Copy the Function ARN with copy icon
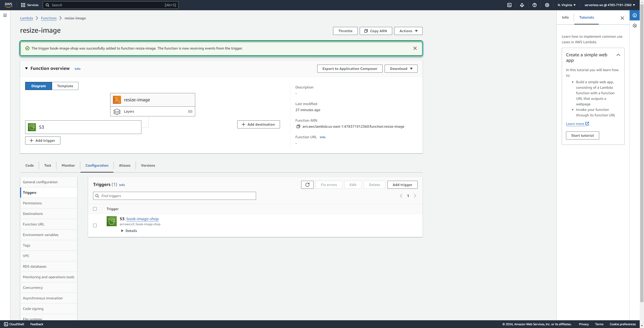The width and height of the screenshot is (644, 328). click(x=298, y=126)
